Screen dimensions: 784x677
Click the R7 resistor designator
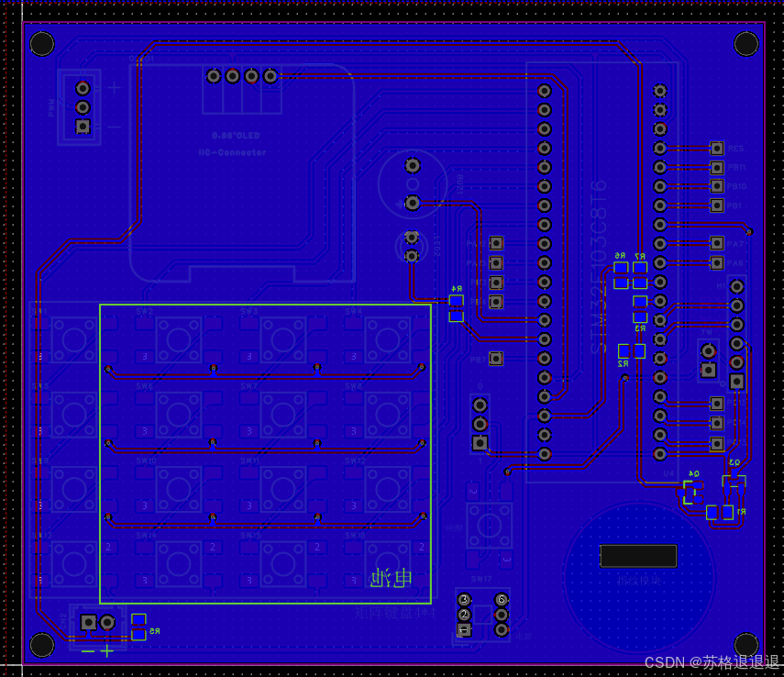tap(639, 256)
